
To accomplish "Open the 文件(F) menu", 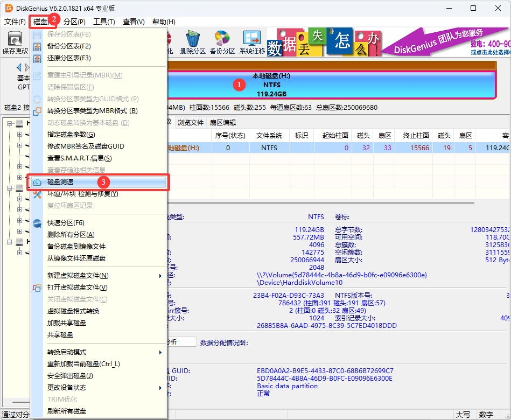I will 15,22.
